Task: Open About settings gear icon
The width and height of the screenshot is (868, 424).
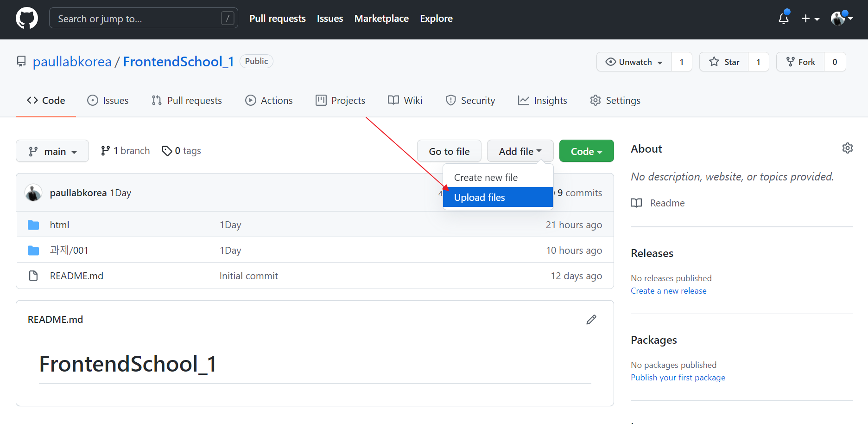Action: (x=847, y=148)
